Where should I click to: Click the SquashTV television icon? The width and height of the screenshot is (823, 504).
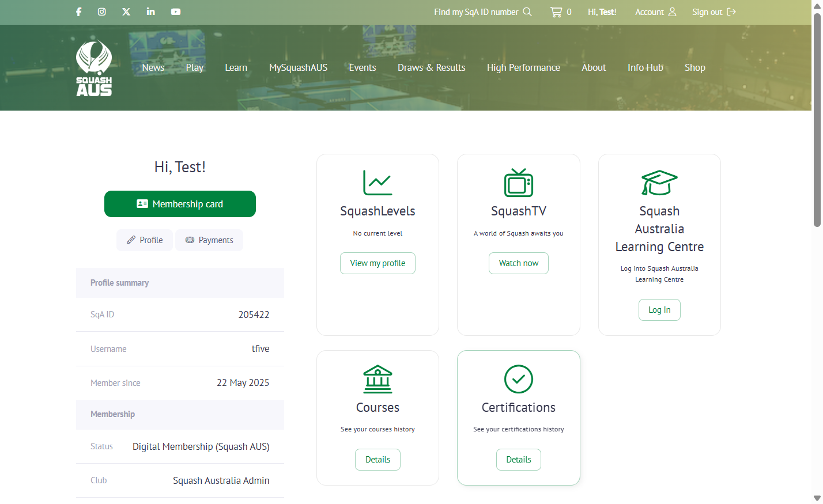519,183
